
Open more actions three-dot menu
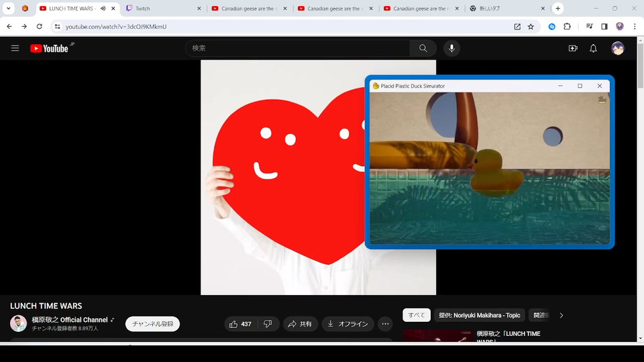pos(385,324)
